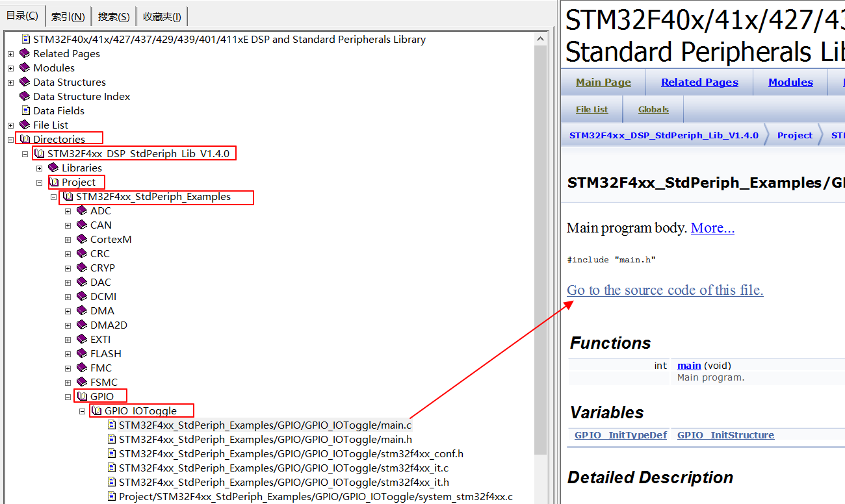Open the GPIO_InitTypeDef type link

point(621,435)
